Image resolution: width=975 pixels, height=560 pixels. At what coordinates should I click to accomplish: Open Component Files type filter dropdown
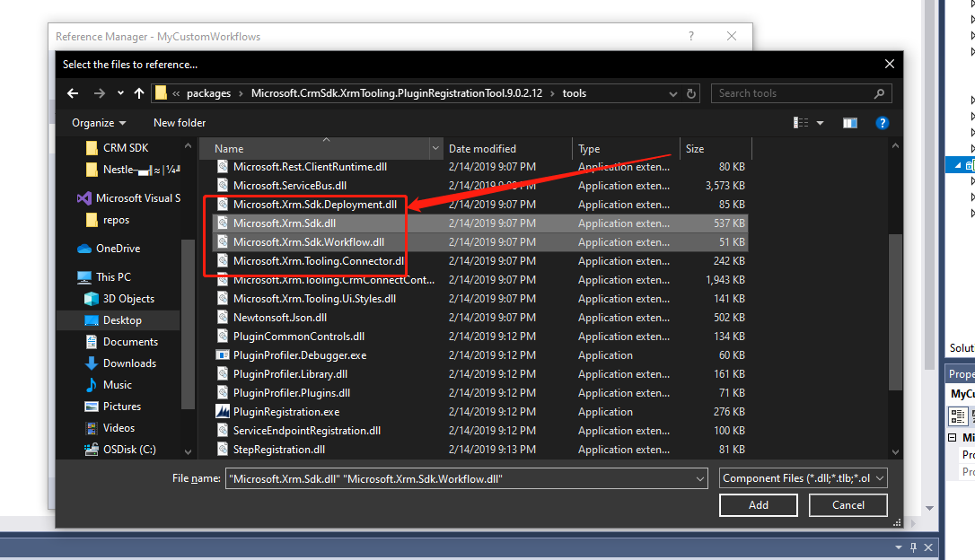point(803,478)
